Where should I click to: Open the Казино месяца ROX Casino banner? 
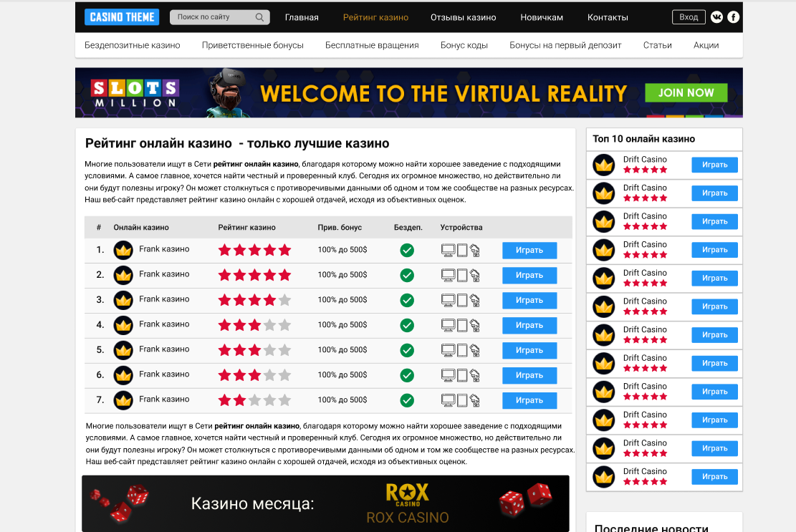[x=325, y=503]
